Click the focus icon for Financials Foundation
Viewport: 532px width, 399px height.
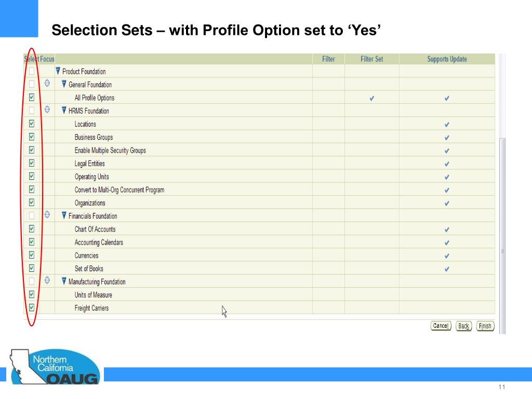[x=47, y=215]
